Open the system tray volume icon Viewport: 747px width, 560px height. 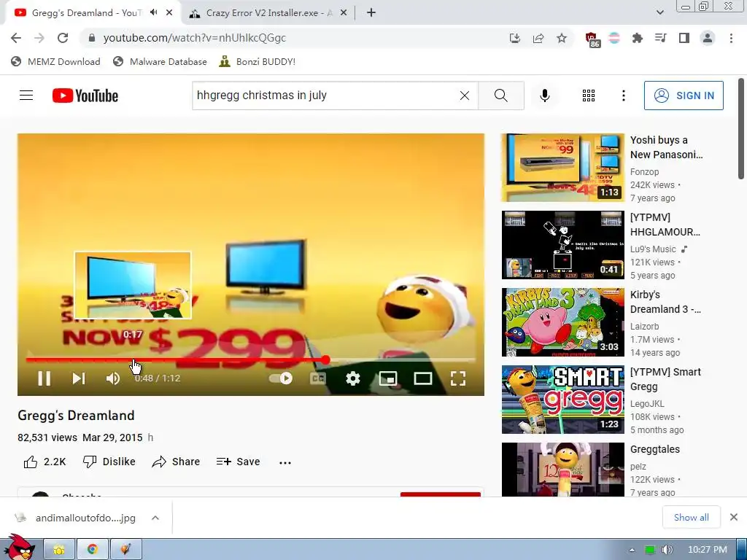click(x=667, y=550)
